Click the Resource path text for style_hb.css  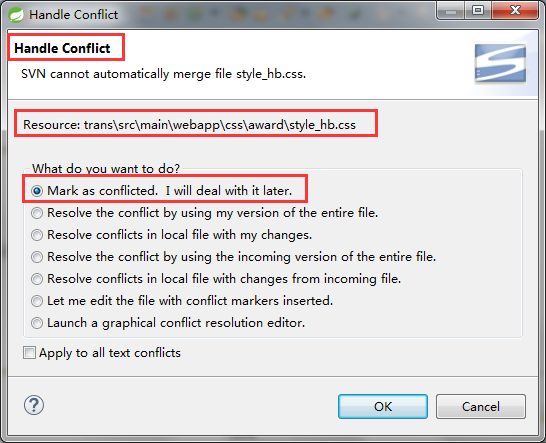pos(189,125)
